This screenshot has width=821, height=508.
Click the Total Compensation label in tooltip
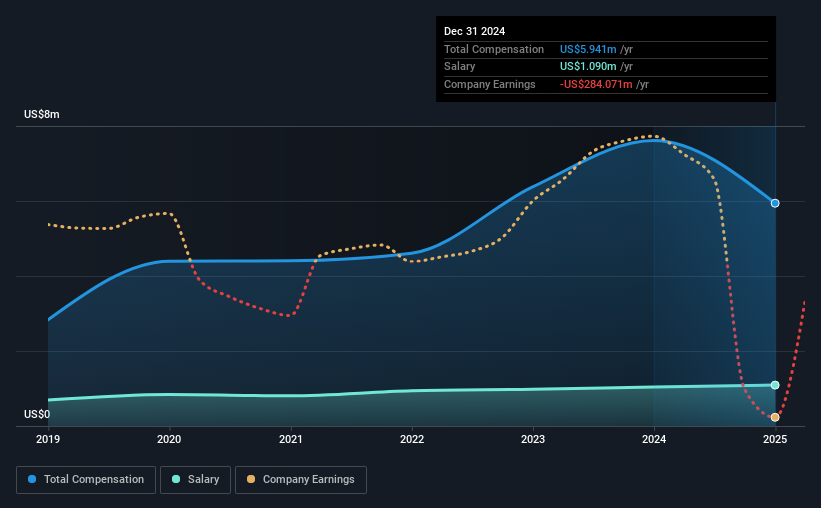tap(494, 49)
